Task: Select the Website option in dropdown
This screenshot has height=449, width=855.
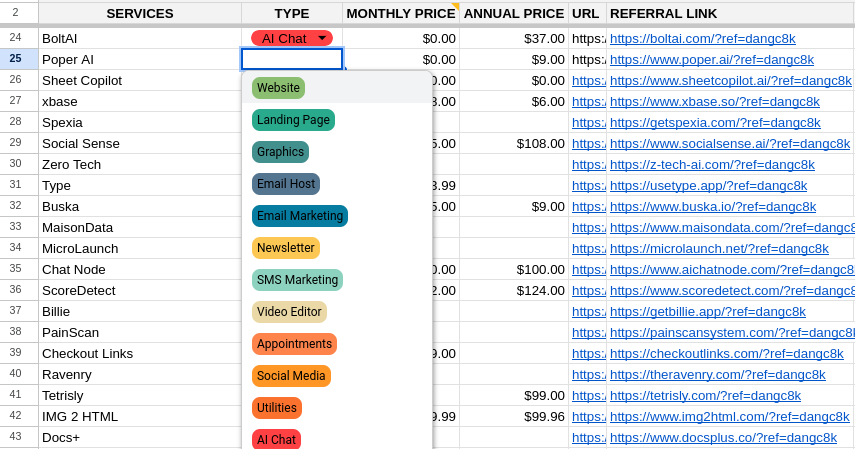Action: [278, 88]
